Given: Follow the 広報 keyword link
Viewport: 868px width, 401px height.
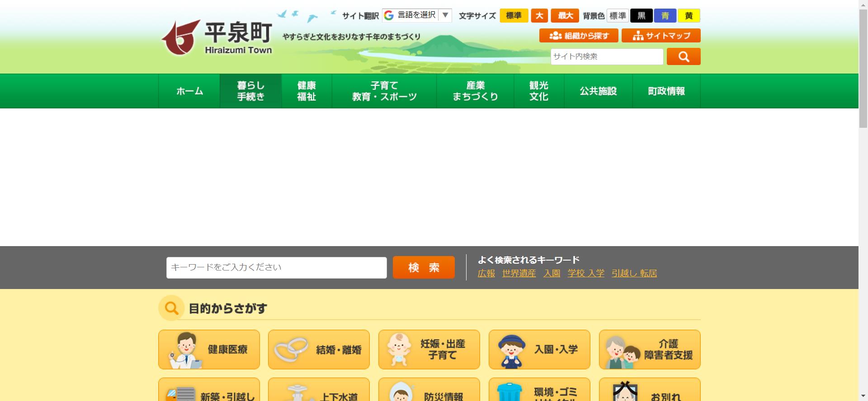Looking at the screenshot, I should pos(486,274).
